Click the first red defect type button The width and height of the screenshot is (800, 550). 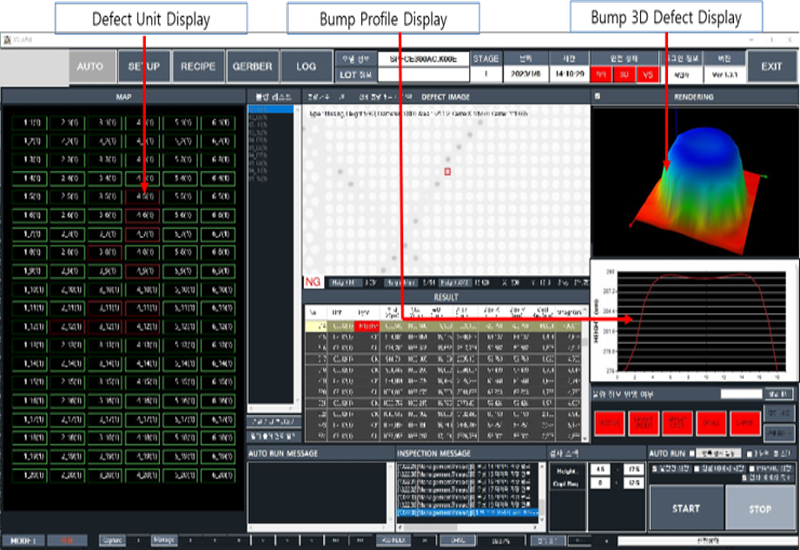(609, 423)
